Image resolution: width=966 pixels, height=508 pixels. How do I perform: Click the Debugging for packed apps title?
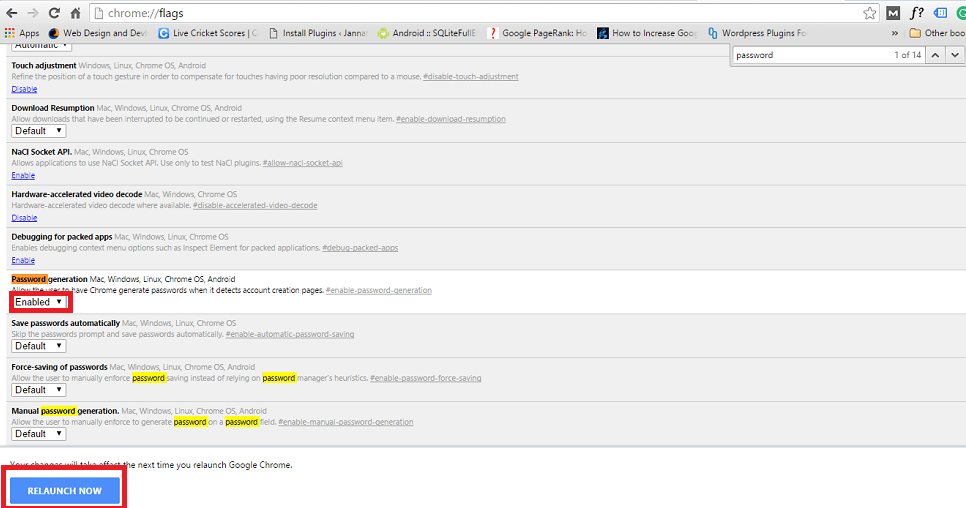(x=62, y=236)
